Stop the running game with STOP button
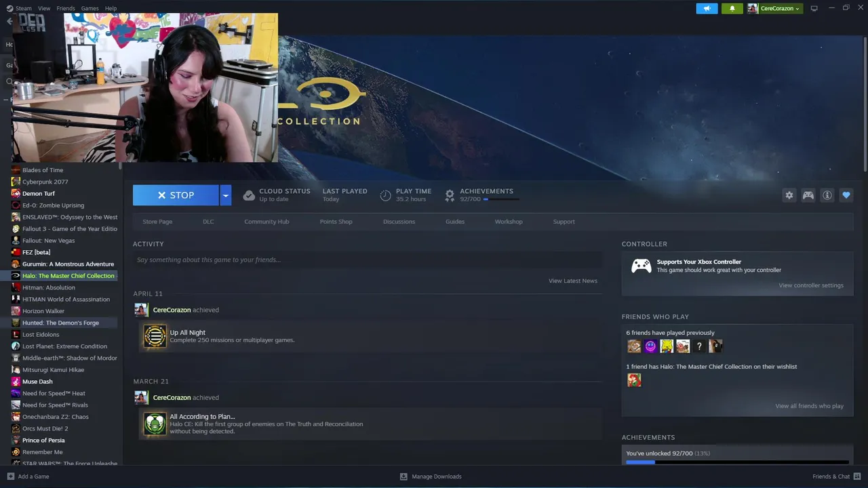Viewport: 868px width, 488px height. pos(176,195)
